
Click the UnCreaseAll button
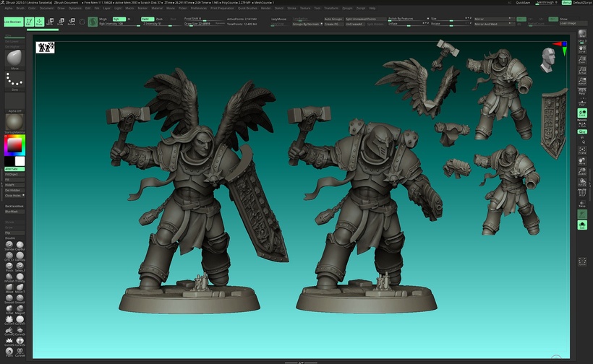(354, 24)
